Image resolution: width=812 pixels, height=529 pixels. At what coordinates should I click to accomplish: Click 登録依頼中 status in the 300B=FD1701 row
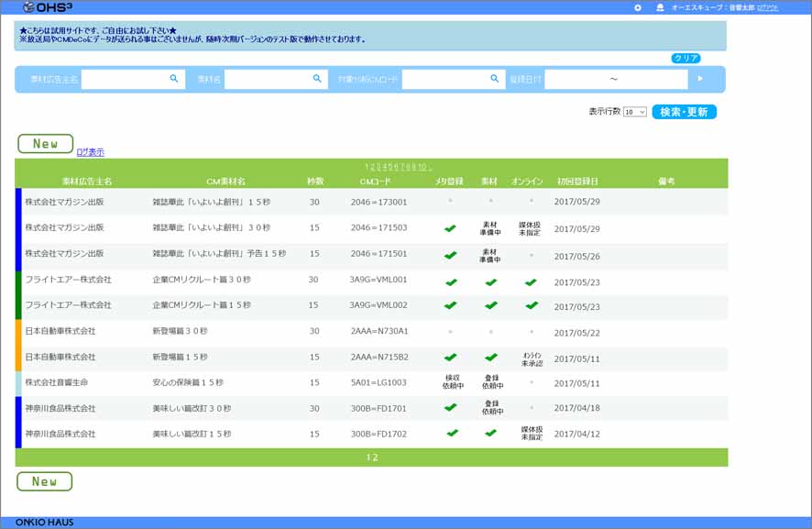click(x=492, y=407)
